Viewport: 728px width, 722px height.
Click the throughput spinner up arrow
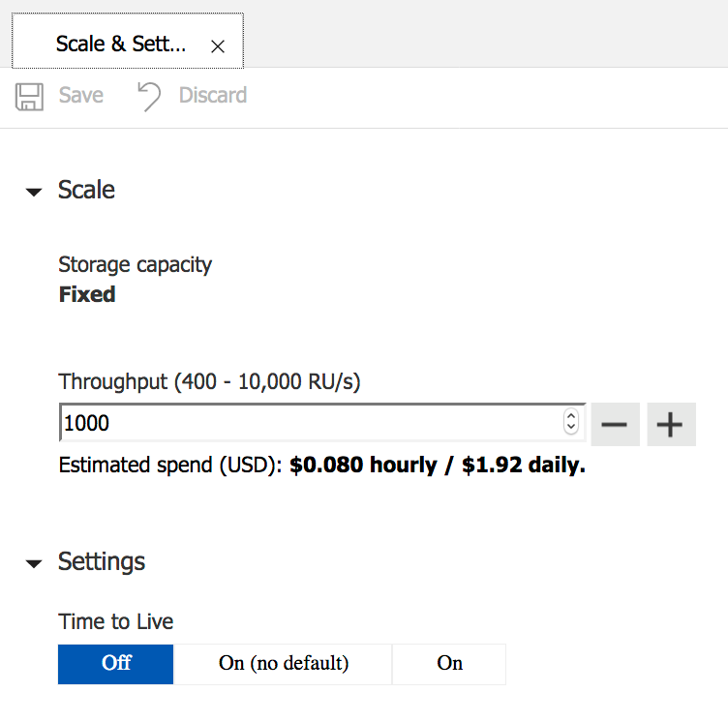pyautogui.click(x=571, y=416)
